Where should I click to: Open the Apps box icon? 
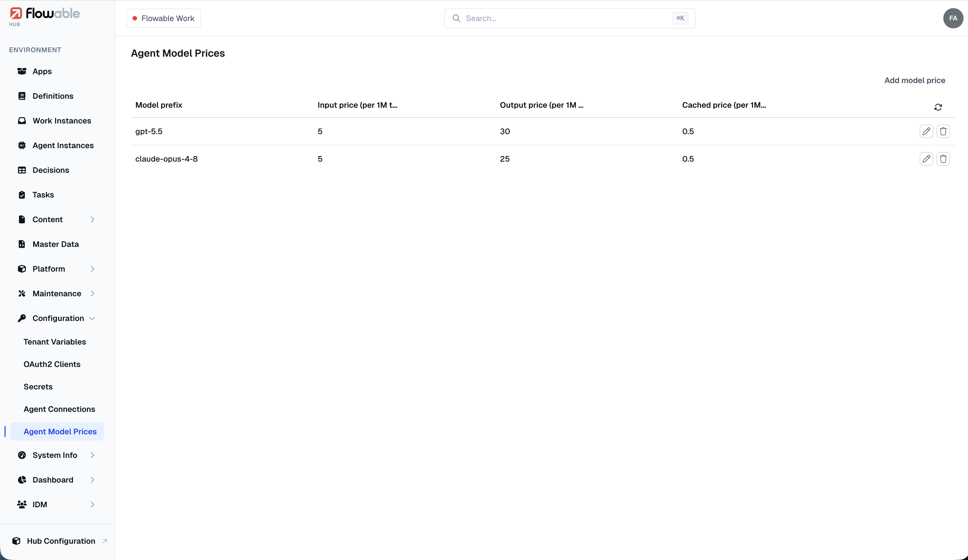22,71
